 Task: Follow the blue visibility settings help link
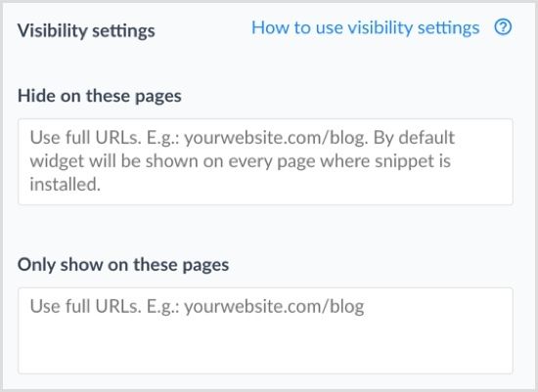point(366,28)
